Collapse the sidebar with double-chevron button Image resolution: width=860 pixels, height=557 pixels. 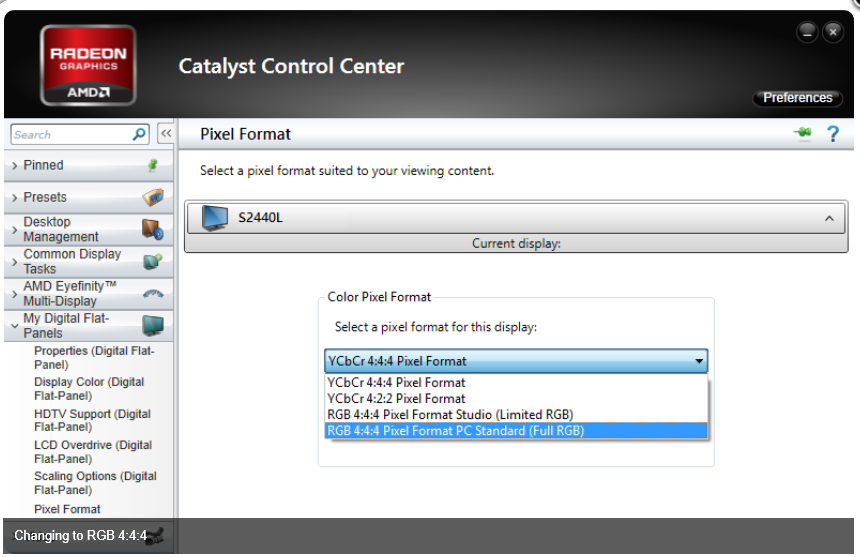point(166,134)
